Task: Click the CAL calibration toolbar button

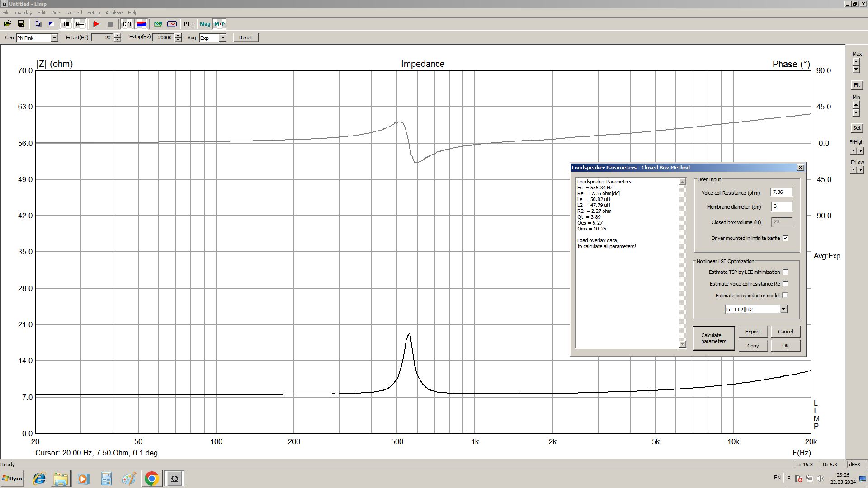Action: tap(127, 24)
